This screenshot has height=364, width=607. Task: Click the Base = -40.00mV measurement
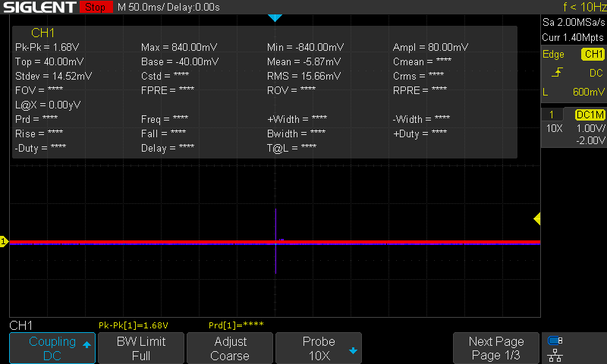pyautogui.click(x=180, y=61)
